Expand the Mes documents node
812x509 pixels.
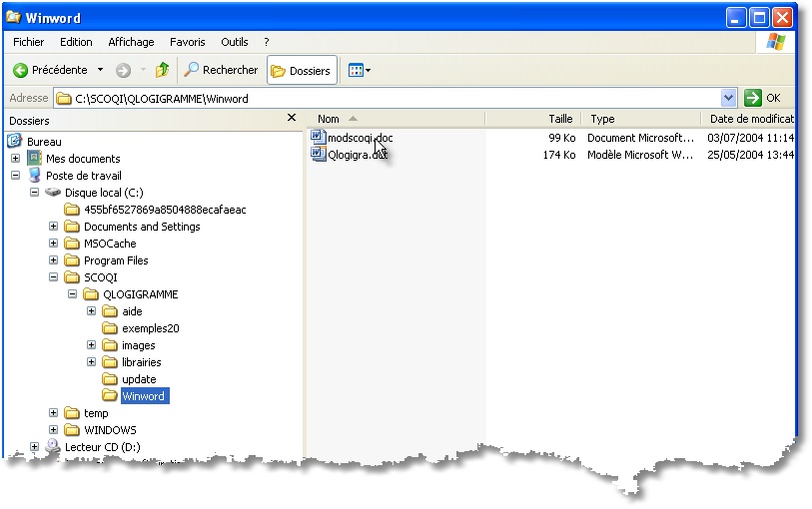[16, 159]
